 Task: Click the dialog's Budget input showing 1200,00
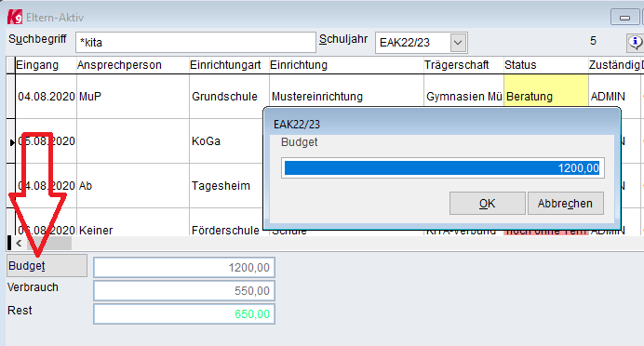(442, 167)
